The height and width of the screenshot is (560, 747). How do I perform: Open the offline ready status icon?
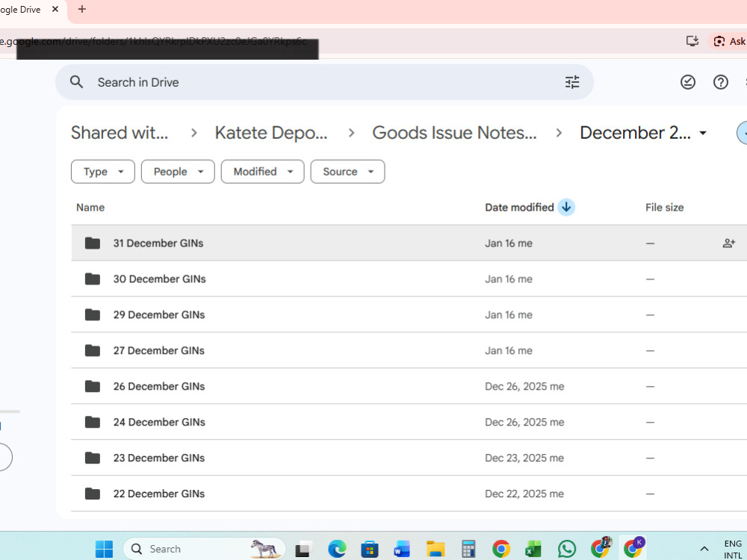pyautogui.click(x=687, y=82)
